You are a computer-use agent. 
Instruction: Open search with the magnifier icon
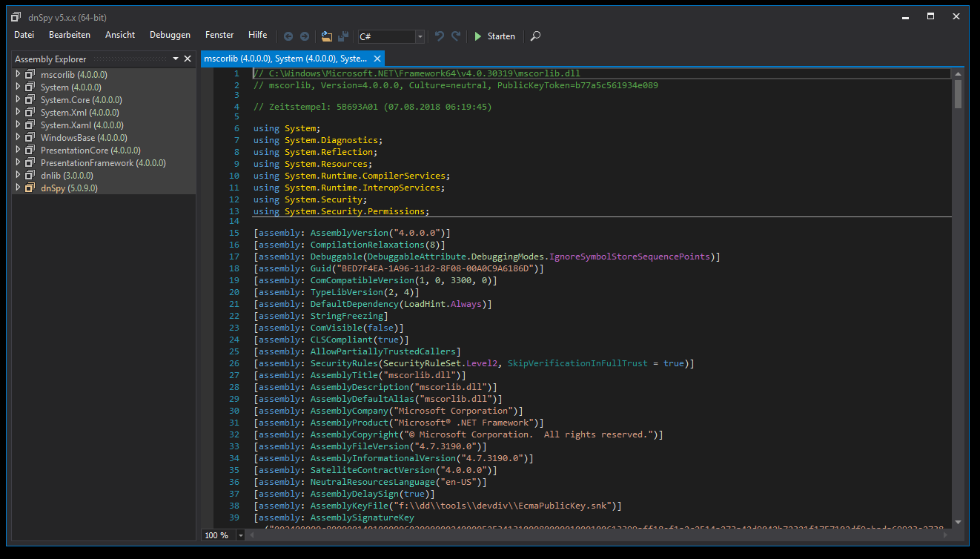tap(535, 36)
